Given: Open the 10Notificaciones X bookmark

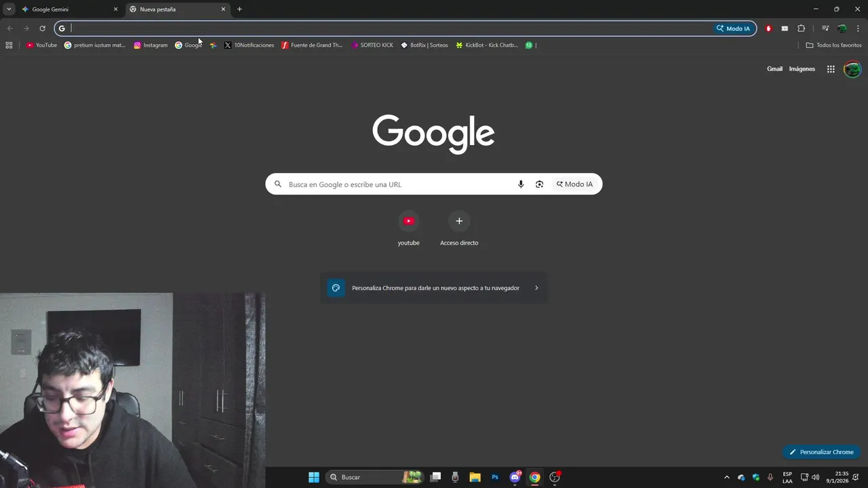Looking at the screenshot, I should 249,45.
